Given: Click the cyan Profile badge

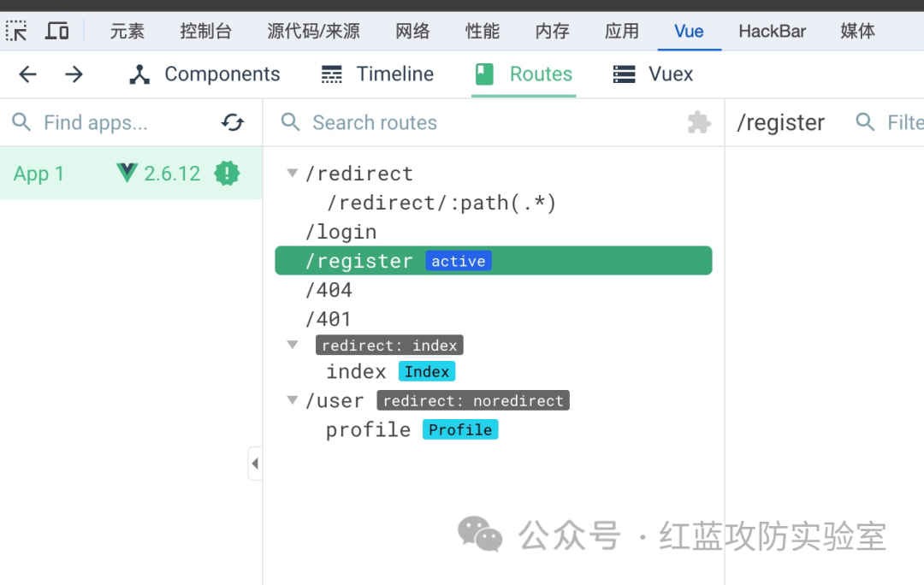Looking at the screenshot, I should pyautogui.click(x=460, y=429).
